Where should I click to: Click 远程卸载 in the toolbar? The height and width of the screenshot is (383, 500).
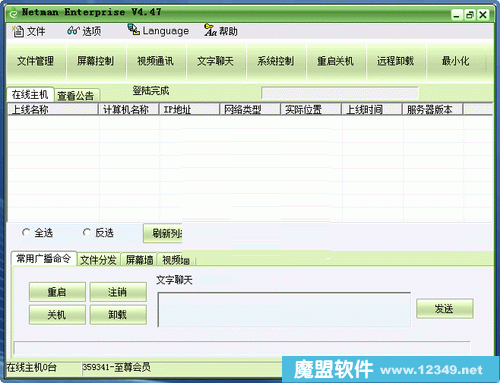coord(396,61)
